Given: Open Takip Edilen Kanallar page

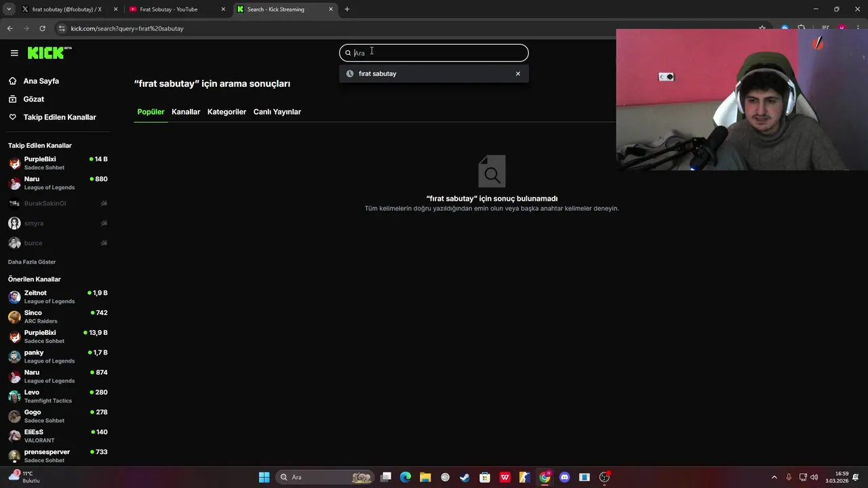Looking at the screenshot, I should 52,117.
